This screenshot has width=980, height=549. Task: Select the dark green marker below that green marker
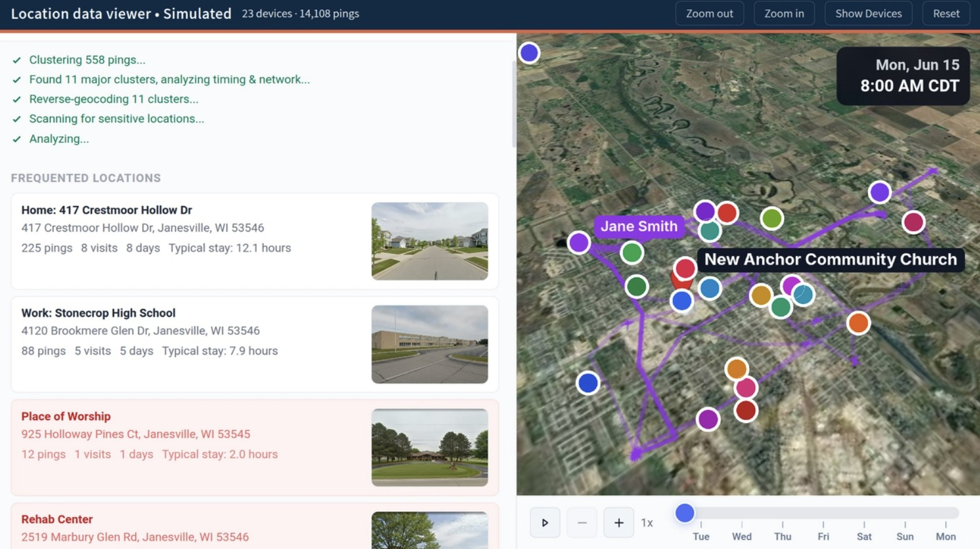(x=636, y=286)
